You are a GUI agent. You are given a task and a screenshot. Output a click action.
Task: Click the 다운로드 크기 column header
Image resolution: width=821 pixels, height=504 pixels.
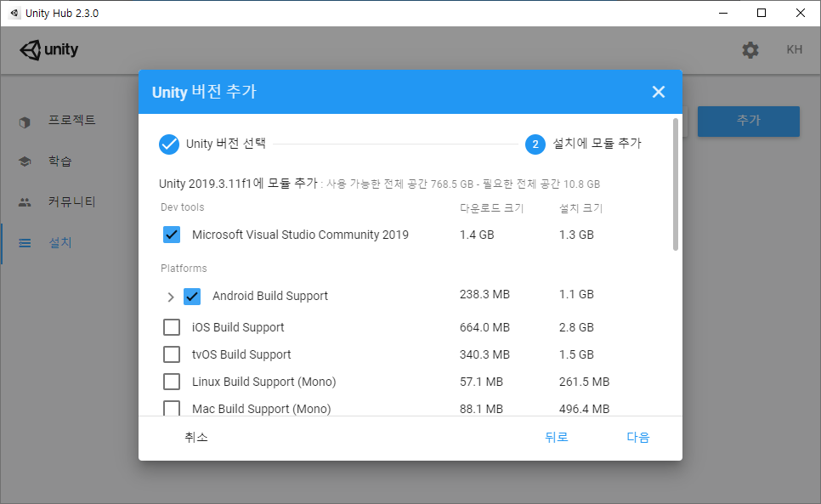[x=491, y=208]
